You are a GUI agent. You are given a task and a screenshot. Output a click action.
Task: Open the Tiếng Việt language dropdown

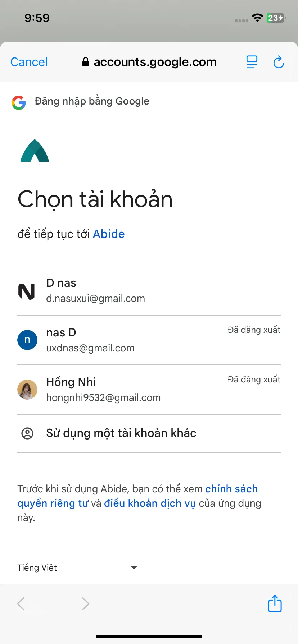[77, 568]
